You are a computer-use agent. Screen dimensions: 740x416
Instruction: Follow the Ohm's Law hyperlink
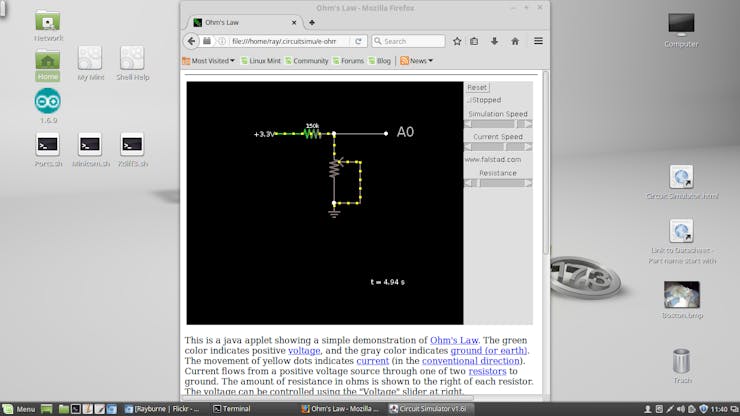(x=455, y=341)
